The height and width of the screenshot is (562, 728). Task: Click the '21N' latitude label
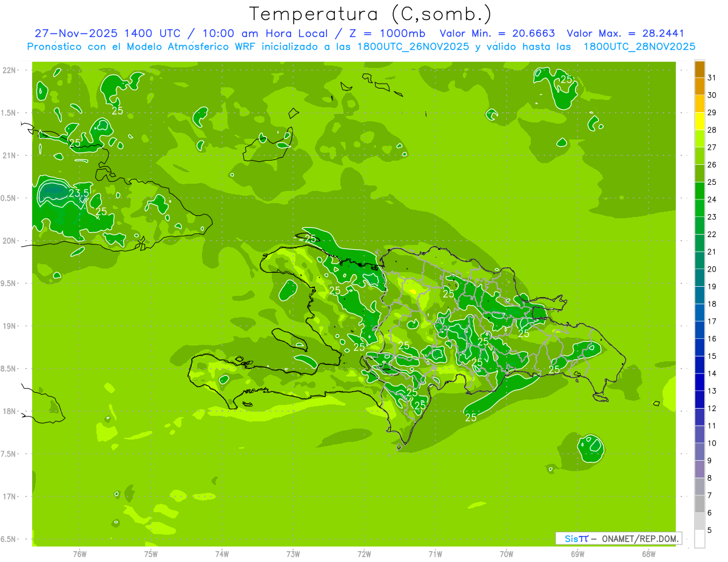click(10, 155)
